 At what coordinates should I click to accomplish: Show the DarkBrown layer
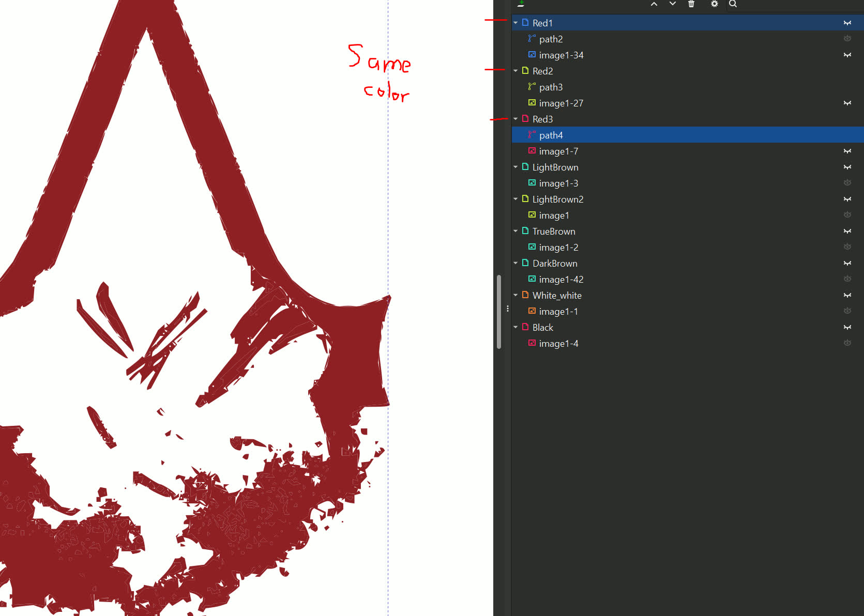click(847, 263)
